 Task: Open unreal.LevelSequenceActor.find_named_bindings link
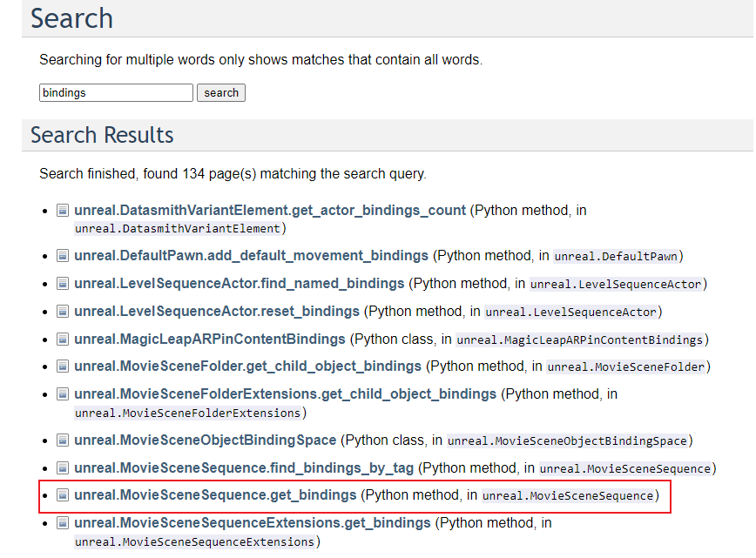240,284
